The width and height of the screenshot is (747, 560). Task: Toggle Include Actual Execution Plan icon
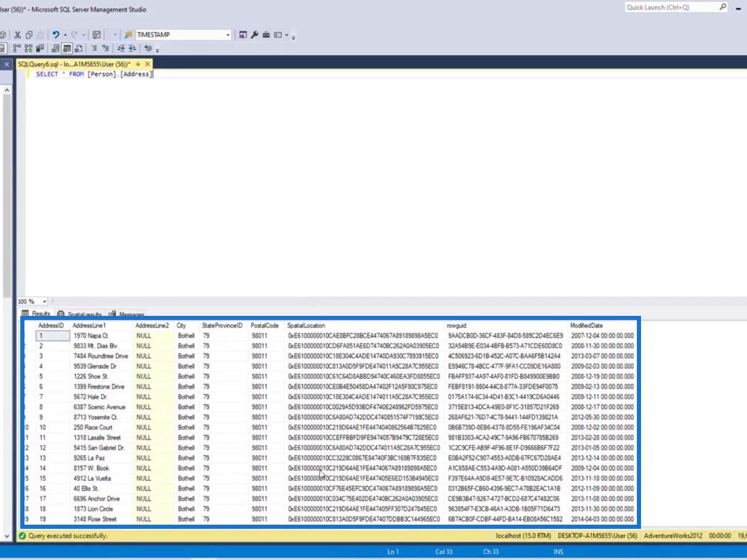pos(17,48)
